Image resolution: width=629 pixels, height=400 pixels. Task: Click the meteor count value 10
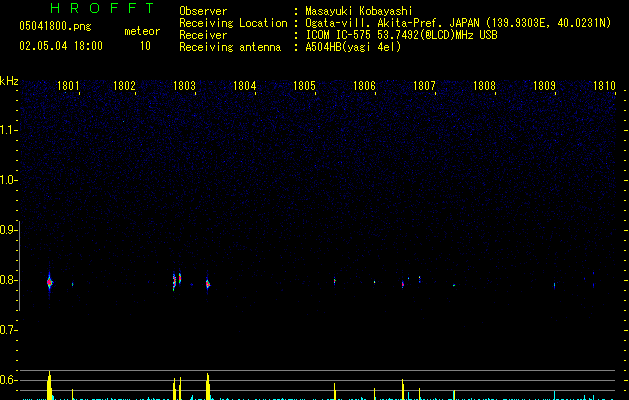(x=145, y=46)
